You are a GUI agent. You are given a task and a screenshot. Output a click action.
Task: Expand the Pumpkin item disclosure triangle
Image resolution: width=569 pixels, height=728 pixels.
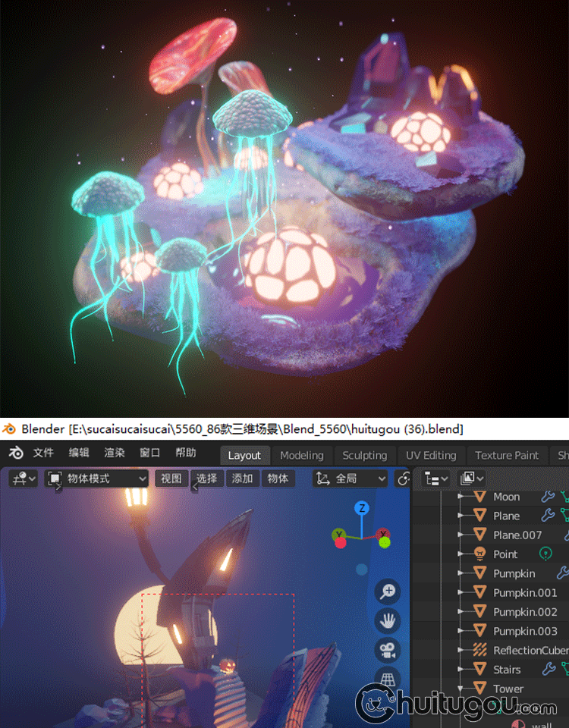(461, 574)
